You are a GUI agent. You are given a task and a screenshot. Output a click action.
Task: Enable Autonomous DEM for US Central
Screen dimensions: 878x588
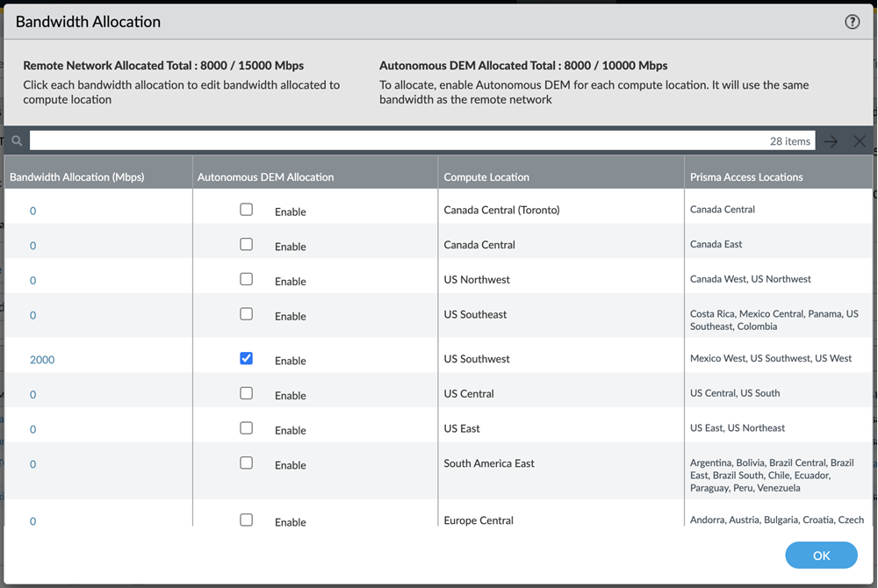247,393
